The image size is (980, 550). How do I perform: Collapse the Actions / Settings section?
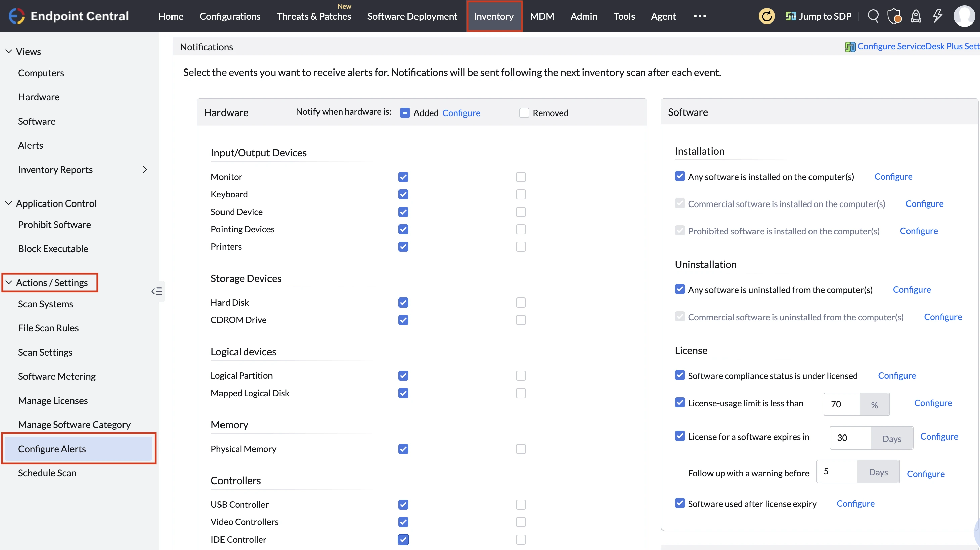click(8, 282)
